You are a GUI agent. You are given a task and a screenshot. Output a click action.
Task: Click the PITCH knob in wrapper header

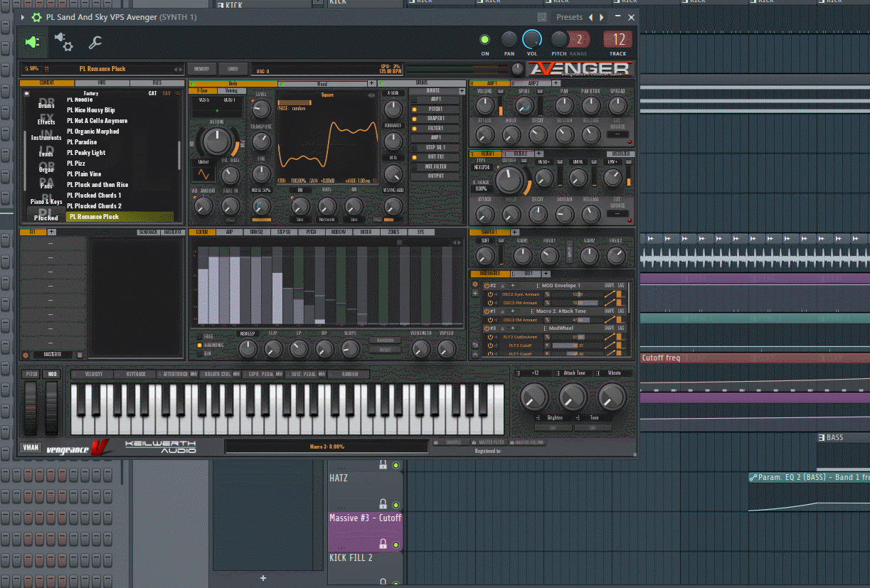559,40
